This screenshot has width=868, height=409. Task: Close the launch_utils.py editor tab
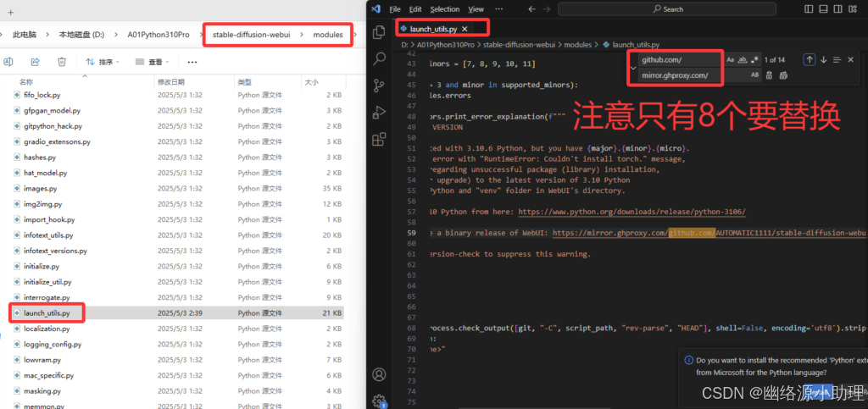click(x=465, y=29)
